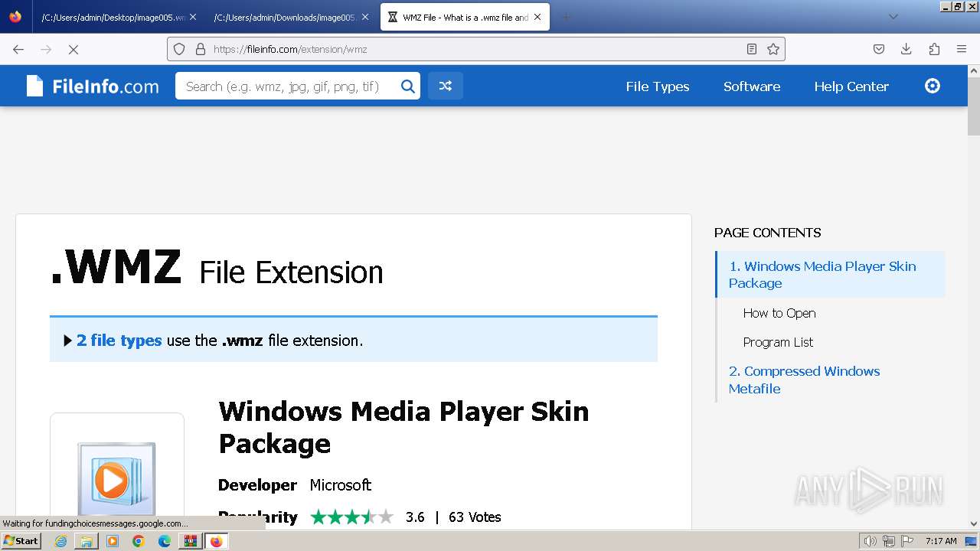
Task: Click the 7:17 AM clock
Action: 941,541
